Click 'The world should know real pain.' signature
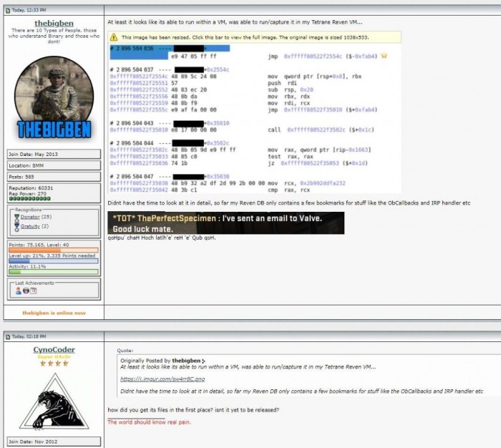 (149, 422)
